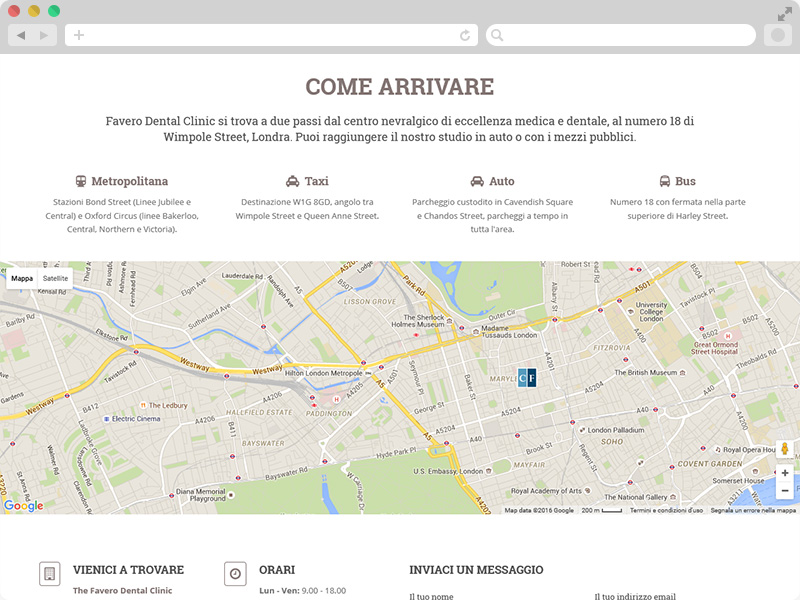Zoom out on the map
This screenshot has width=800, height=600.
(x=785, y=490)
